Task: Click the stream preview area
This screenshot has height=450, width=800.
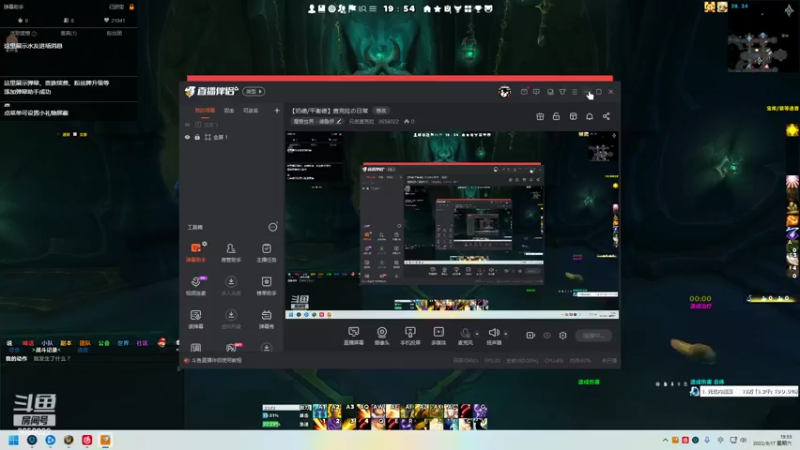Action: click(452, 225)
